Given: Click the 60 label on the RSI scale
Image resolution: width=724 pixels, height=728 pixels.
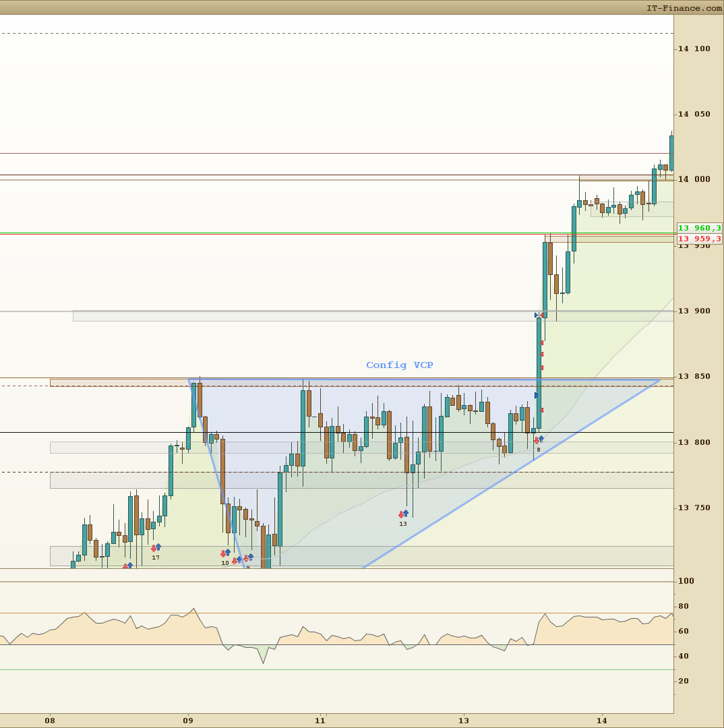Looking at the screenshot, I should (684, 632).
